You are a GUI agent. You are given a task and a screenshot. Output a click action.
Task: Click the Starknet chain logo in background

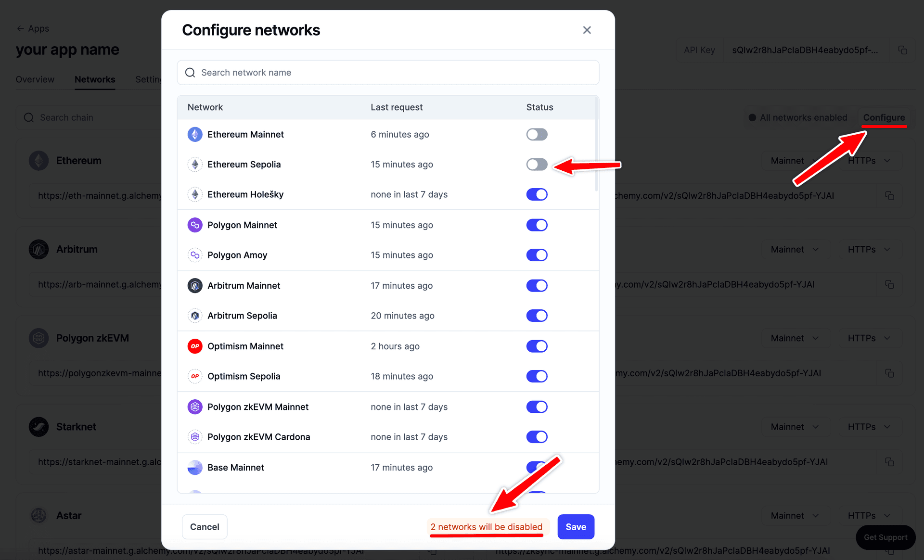(38, 427)
